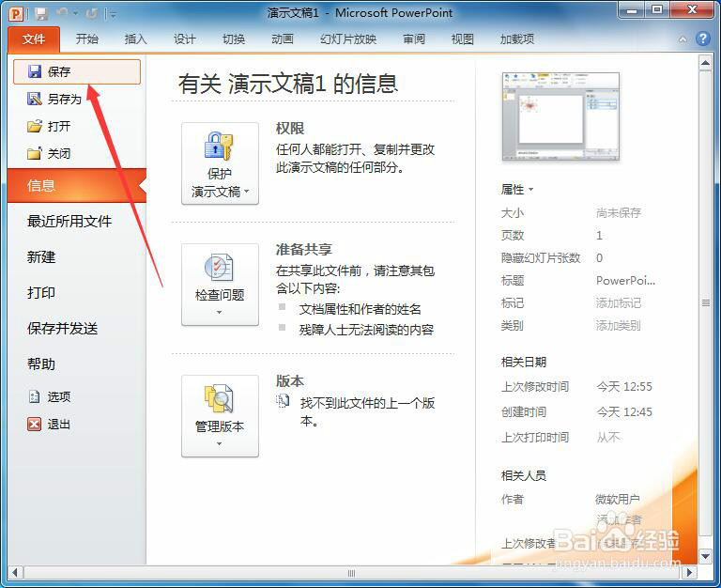
Task: Switch to the Home (开始) tab
Action: pos(87,39)
